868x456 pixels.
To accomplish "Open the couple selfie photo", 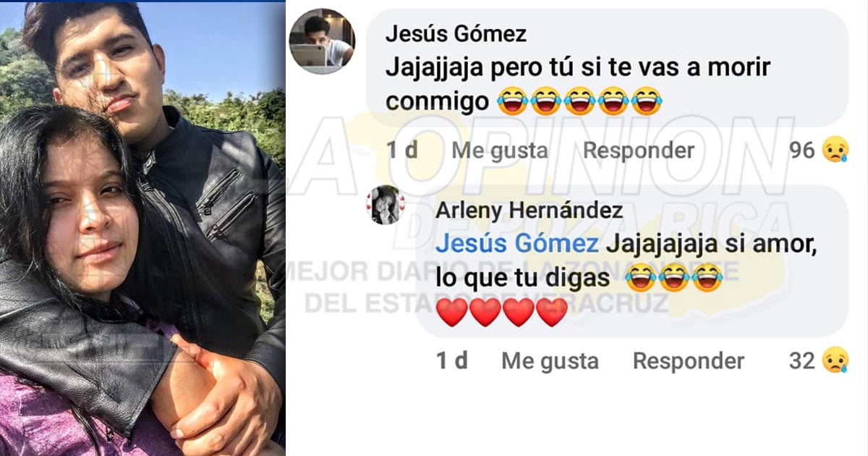I will click(x=142, y=229).
